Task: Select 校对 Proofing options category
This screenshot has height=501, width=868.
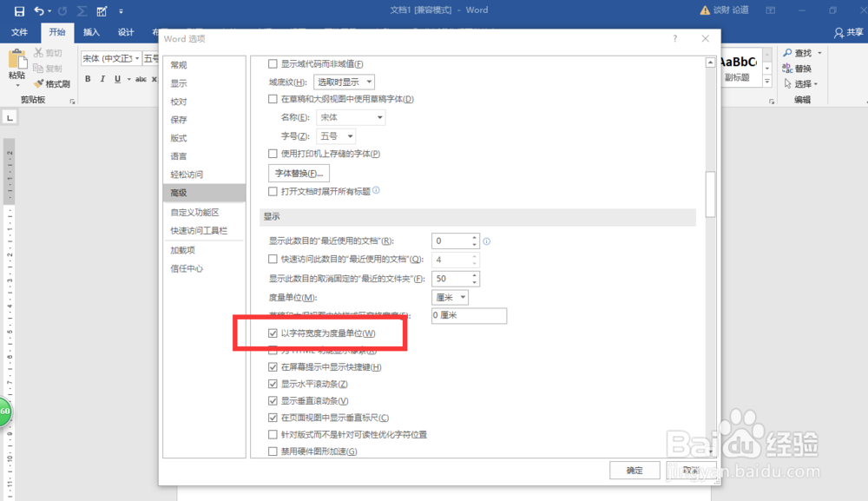Action: click(204, 102)
